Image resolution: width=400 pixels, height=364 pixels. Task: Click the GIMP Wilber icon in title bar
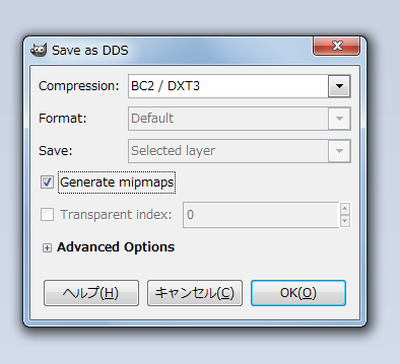38,50
